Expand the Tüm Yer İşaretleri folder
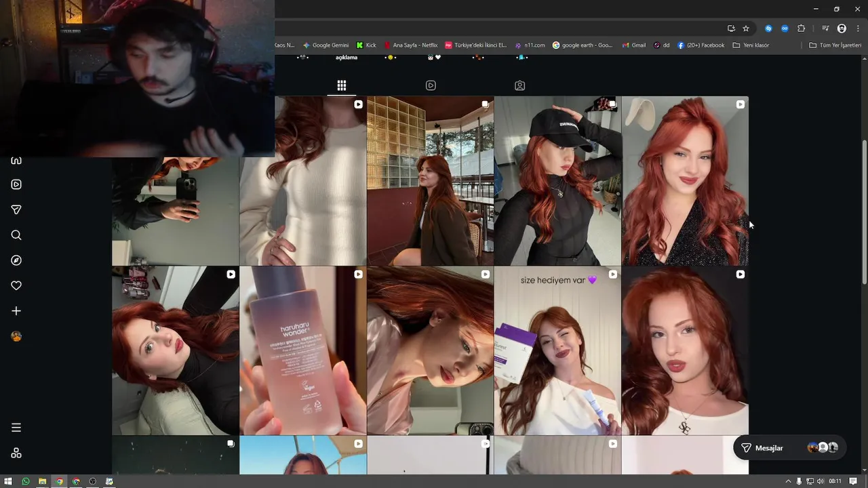The image size is (868, 488). click(x=835, y=45)
